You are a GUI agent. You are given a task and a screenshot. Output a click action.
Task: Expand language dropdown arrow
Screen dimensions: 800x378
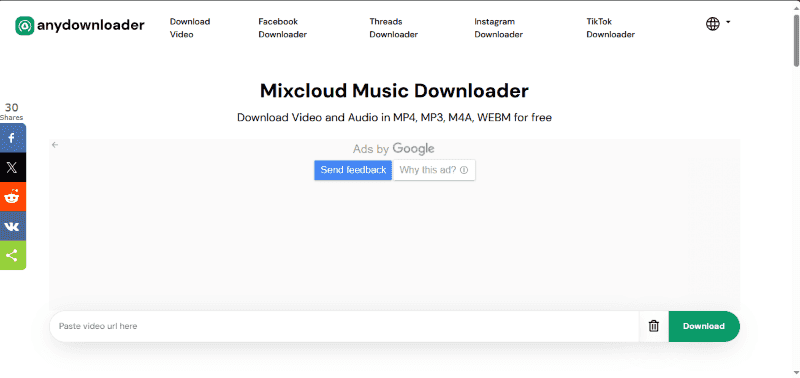[728, 22]
